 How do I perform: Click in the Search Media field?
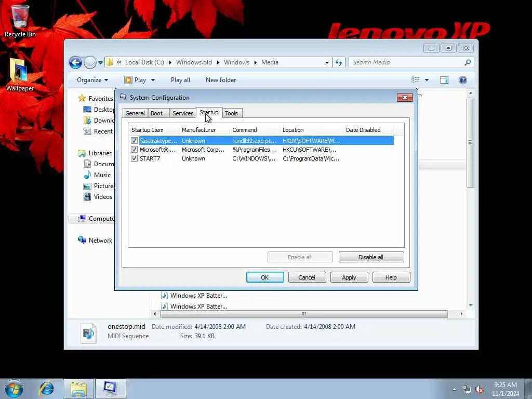click(407, 62)
